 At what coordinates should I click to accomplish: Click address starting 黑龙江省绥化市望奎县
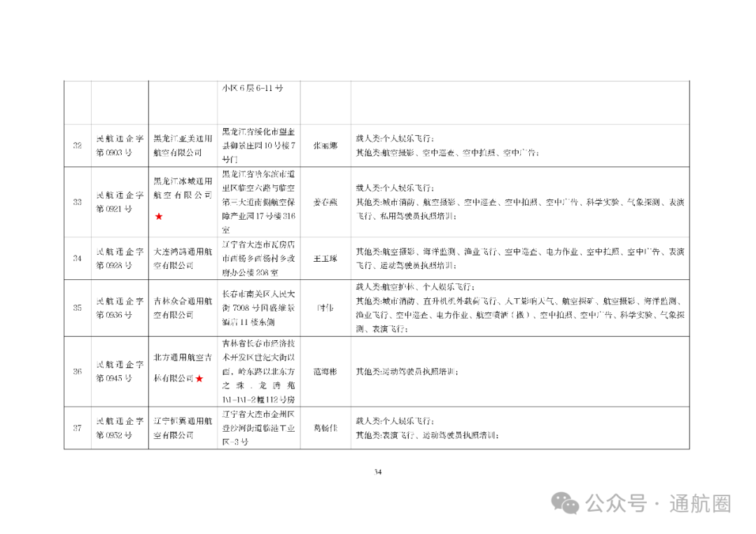(x=258, y=146)
